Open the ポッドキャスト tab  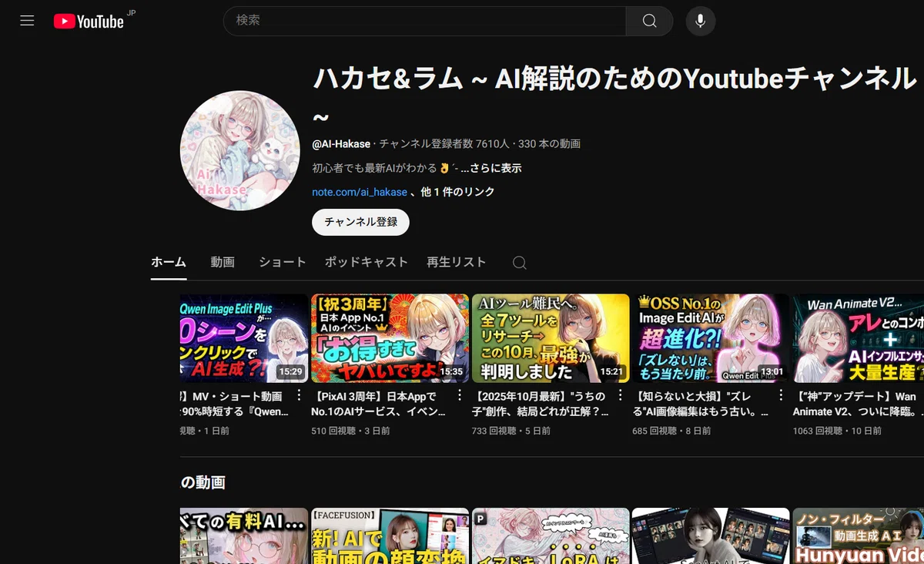367,262
